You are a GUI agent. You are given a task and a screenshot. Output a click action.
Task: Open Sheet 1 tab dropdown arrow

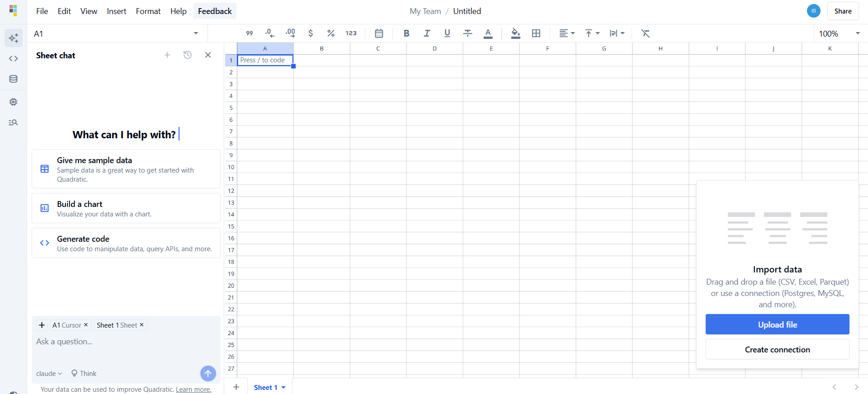tap(283, 388)
